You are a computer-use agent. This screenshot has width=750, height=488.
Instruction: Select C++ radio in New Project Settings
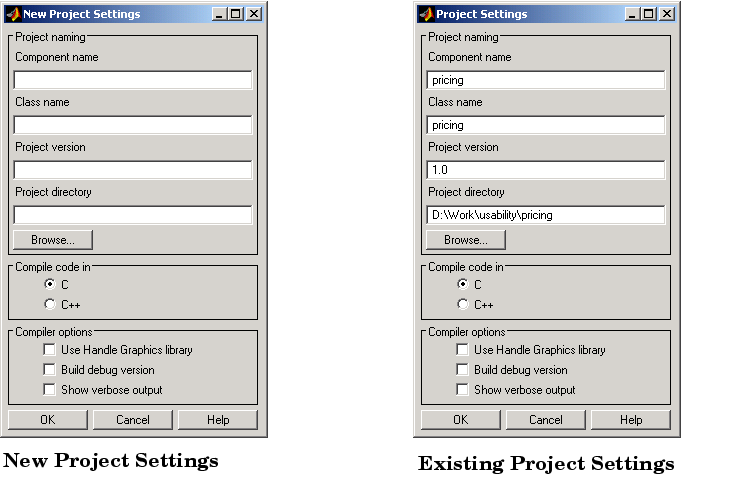50,304
